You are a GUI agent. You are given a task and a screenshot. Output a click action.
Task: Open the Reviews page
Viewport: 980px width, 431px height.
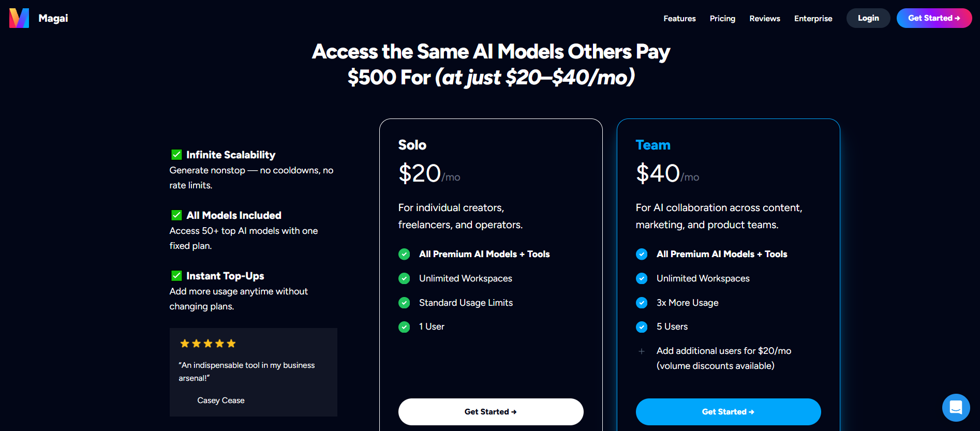764,18
